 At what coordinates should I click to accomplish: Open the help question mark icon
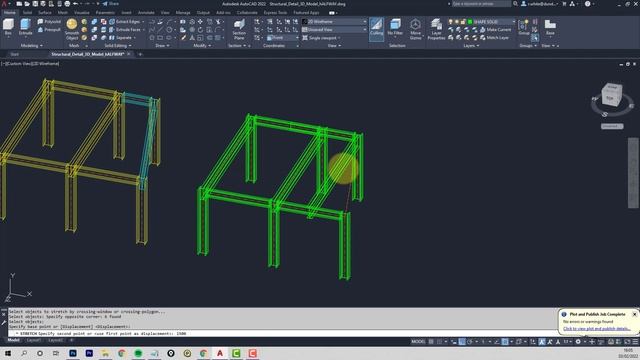(587, 4)
